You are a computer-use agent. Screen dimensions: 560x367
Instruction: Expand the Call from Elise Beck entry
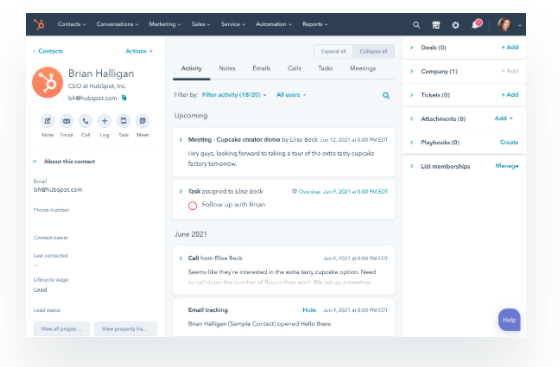[181, 258]
